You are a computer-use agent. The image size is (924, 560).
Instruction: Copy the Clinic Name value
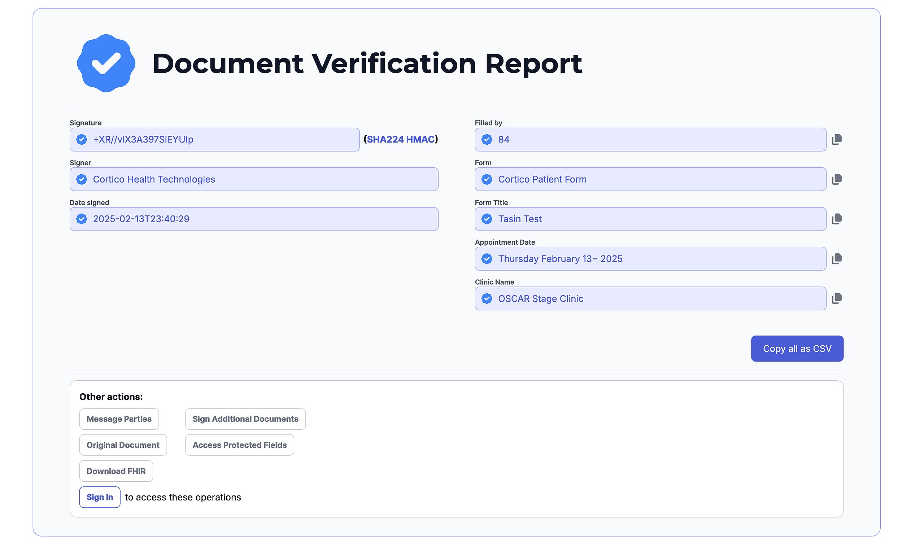837,298
